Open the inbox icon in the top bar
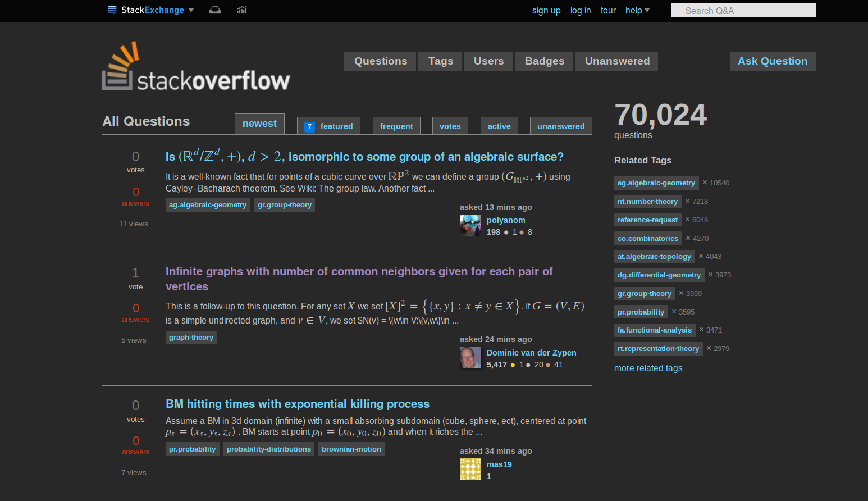The height and width of the screenshot is (501, 868). tap(215, 10)
